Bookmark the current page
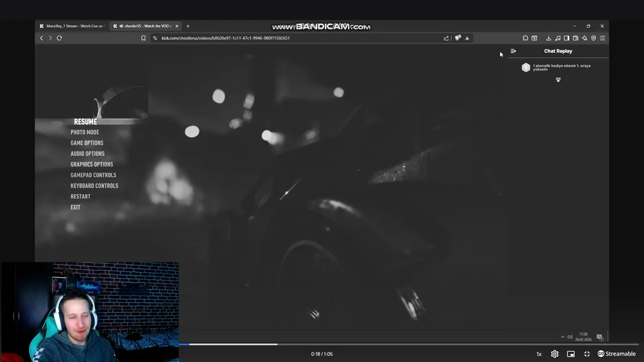Screen dimensions: 644x362 (x=143, y=38)
